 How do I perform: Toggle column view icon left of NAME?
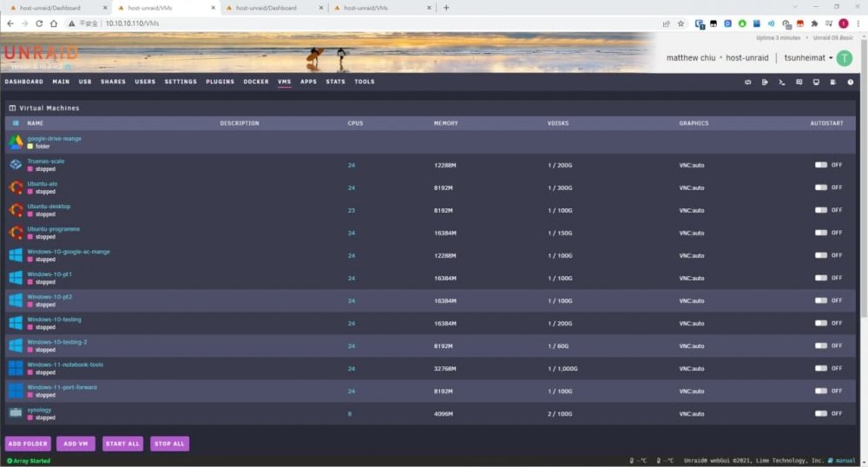pos(16,123)
